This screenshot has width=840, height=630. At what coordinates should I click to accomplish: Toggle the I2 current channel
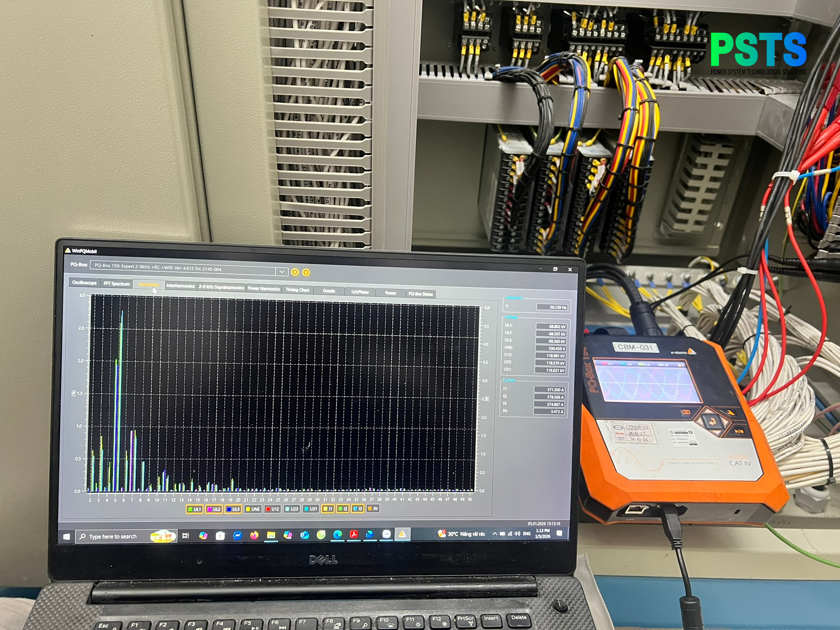342,509
